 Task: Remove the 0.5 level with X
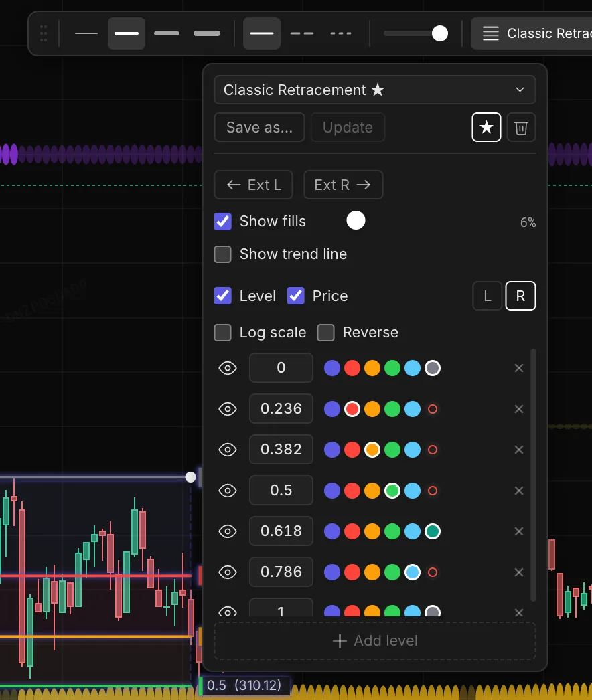coord(519,491)
